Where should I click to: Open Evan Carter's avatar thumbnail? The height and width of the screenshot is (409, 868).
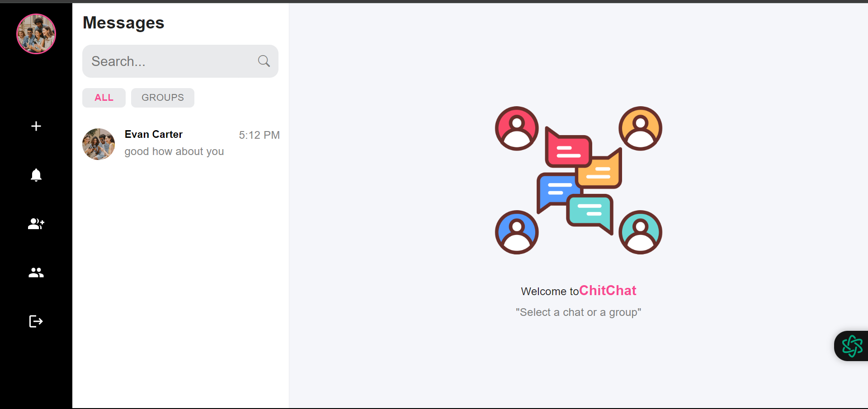click(99, 144)
